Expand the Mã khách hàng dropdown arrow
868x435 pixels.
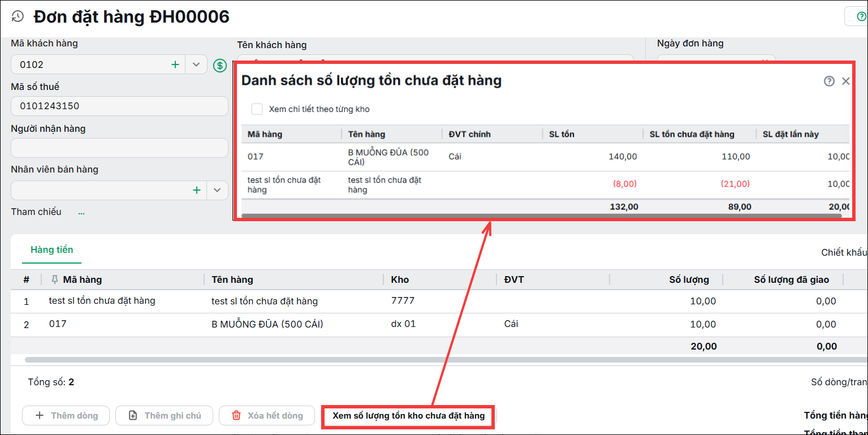point(196,64)
